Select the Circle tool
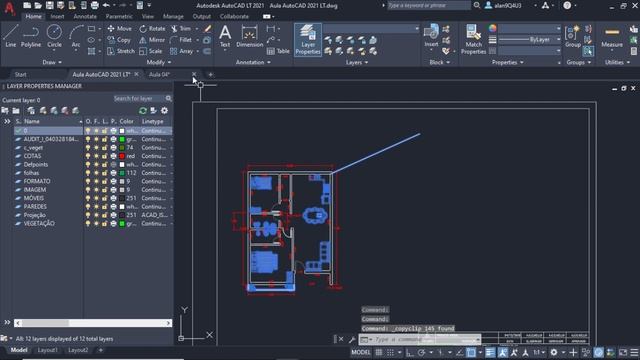The width and height of the screenshot is (640, 360). coord(54,36)
